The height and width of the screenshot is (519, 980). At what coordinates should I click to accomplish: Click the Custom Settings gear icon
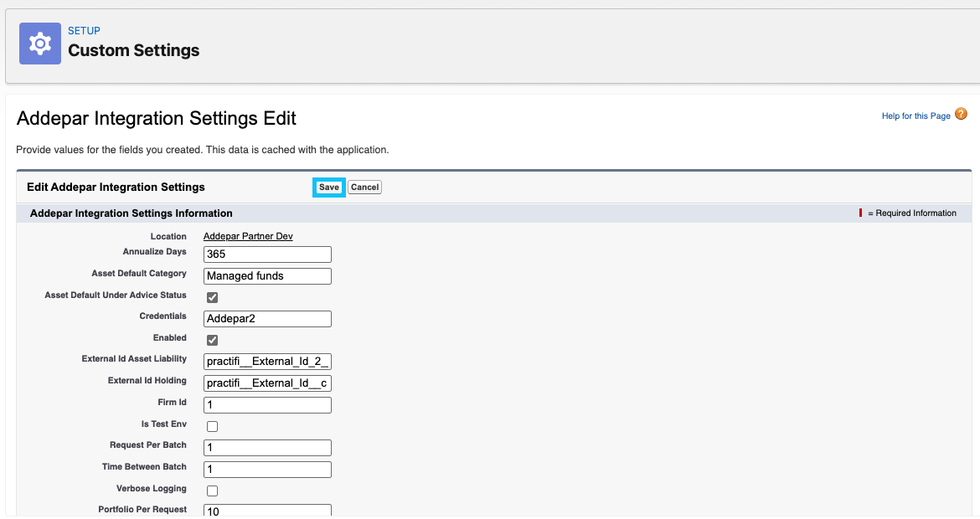pyautogui.click(x=40, y=44)
